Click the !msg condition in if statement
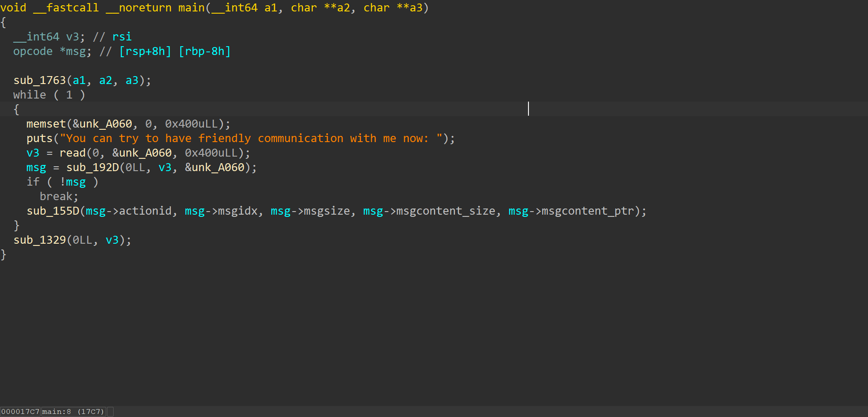The width and height of the screenshot is (868, 417). click(73, 182)
